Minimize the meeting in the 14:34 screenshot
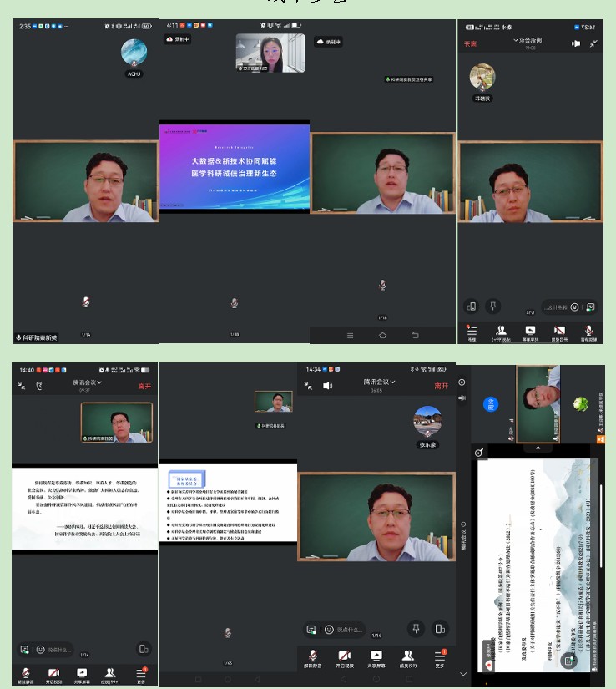This screenshot has width=616, height=689. [x=308, y=386]
